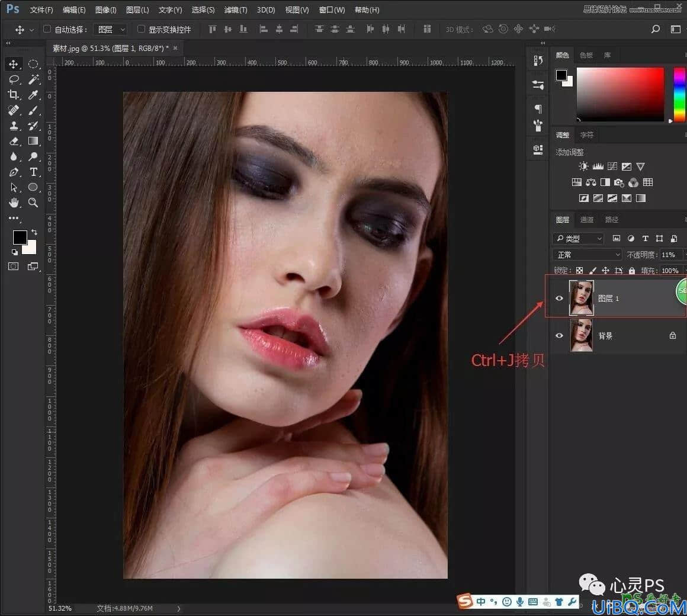Select the Elliptical Marquee tool

[33, 64]
